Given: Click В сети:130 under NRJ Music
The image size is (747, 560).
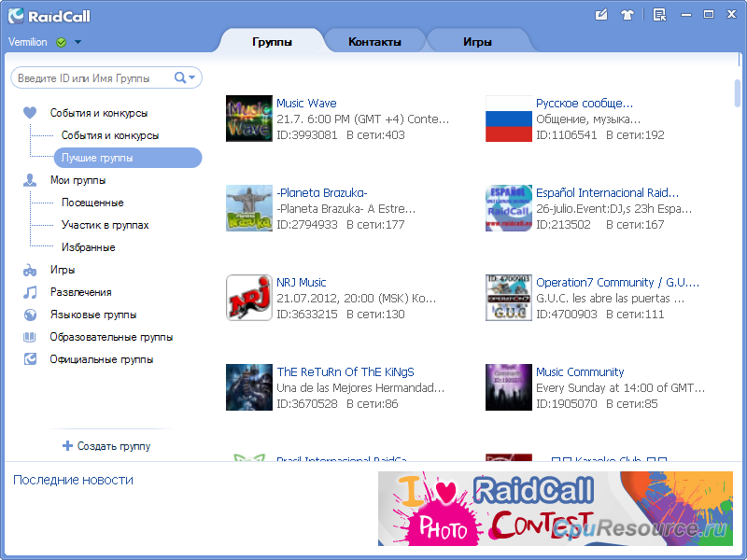Looking at the screenshot, I should pyautogui.click(x=375, y=314).
